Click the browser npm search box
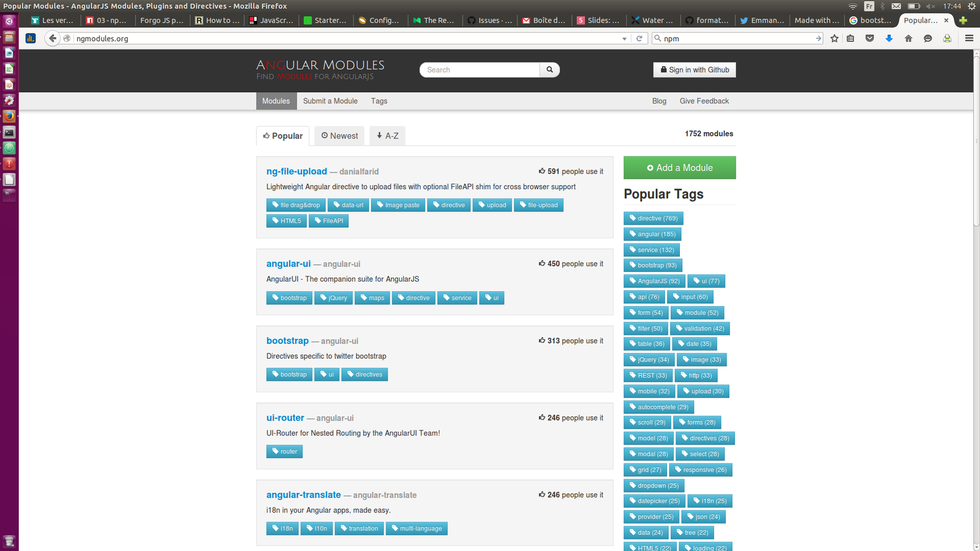This screenshot has width=980, height=551. click(738, 39)
